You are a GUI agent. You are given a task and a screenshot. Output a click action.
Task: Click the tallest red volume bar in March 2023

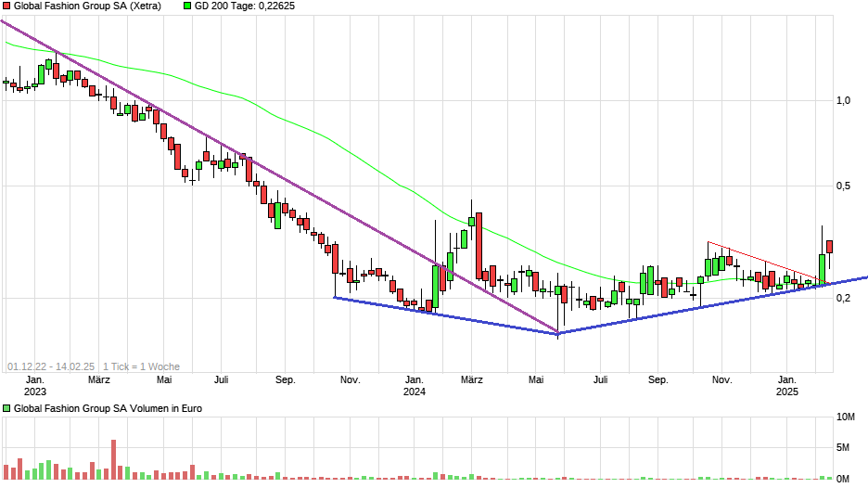(113, 459)
